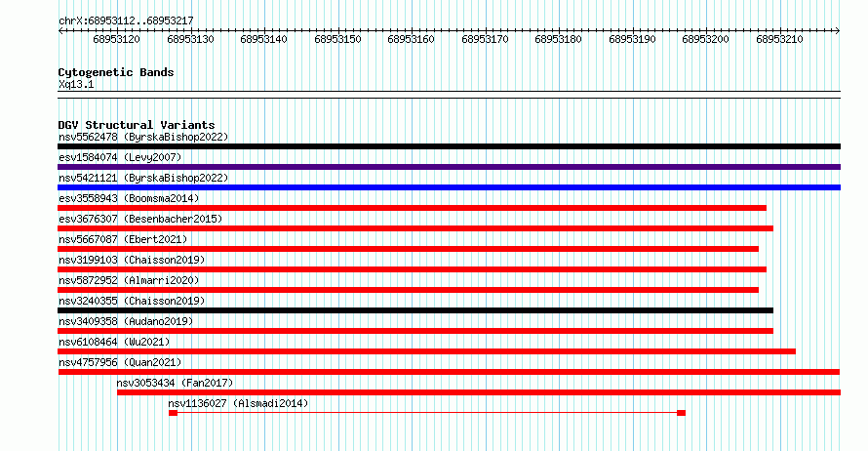This screenshot has height=451, width=868.
Task: Open the esv3676307 (Besenbacher2015) label
Action: (x=140, y=219)
